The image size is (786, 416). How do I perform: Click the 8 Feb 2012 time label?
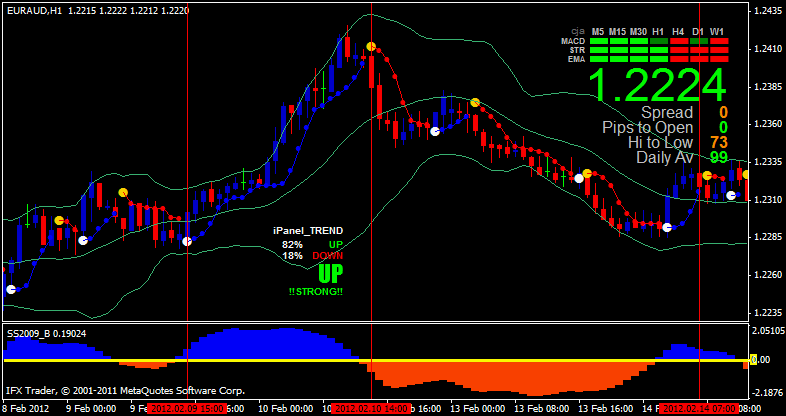pos(26,408)
